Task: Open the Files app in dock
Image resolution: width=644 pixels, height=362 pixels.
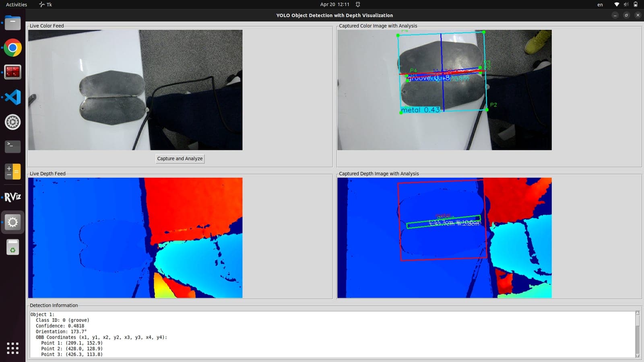Action: (x=12, y=23)
